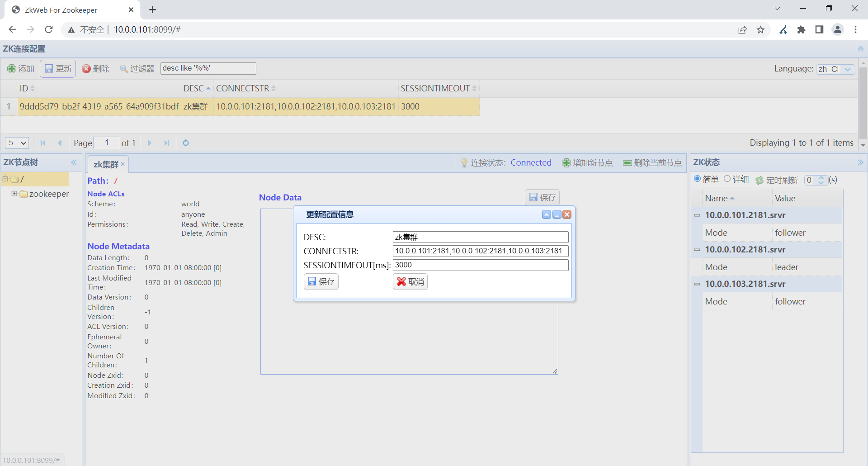Go to first page of grid
Viewport: 868px width, 466px height.
pyautogui.click(x=43, y=143)
